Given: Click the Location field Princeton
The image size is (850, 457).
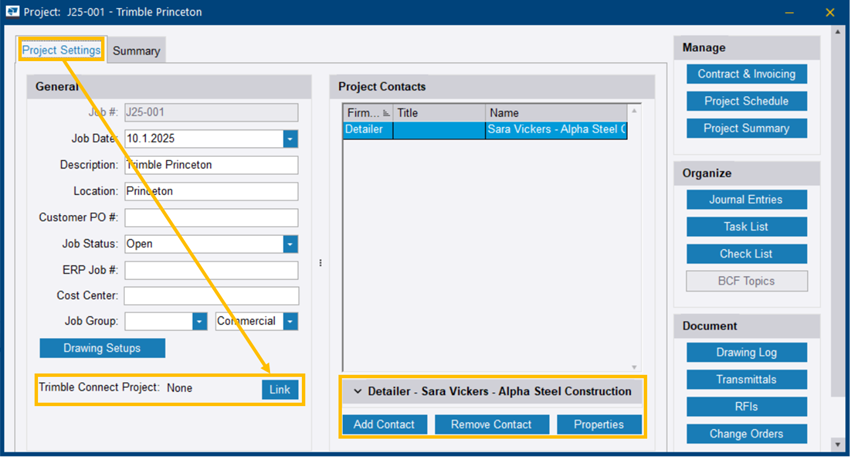Looking at the screenshot, I should 211,191.
